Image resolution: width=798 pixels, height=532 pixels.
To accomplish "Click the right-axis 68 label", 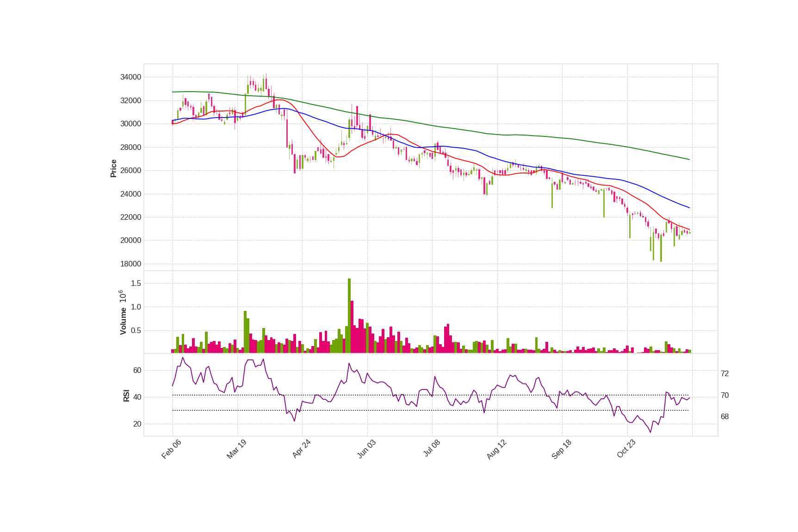I will [x=724, y=416].
